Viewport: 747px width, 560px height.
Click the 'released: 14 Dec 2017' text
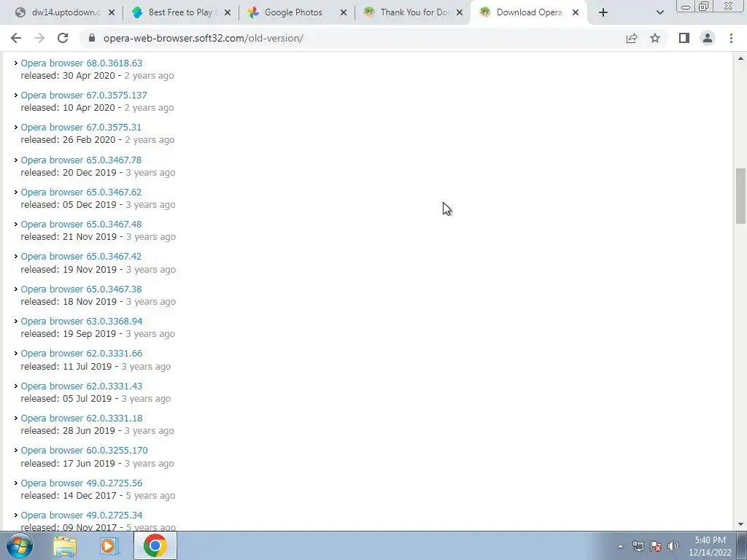tap(68, 496)
